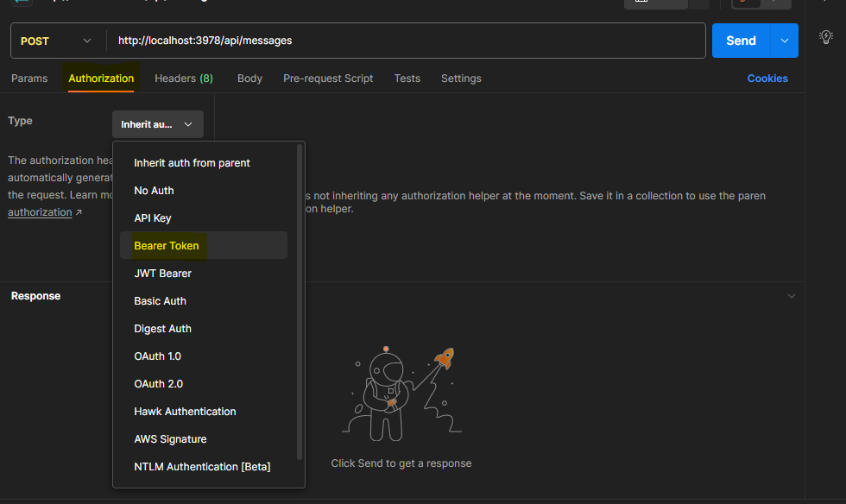This screenshot has height=504, width=846.
Task: Open the POST method dropdown
Action: [x=56, y=41]
